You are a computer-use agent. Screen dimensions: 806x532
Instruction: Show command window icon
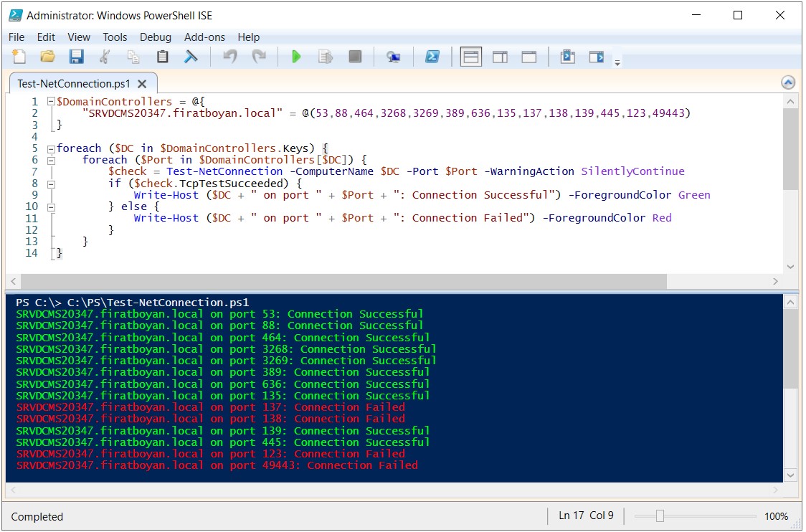click(x=567, y=57)
